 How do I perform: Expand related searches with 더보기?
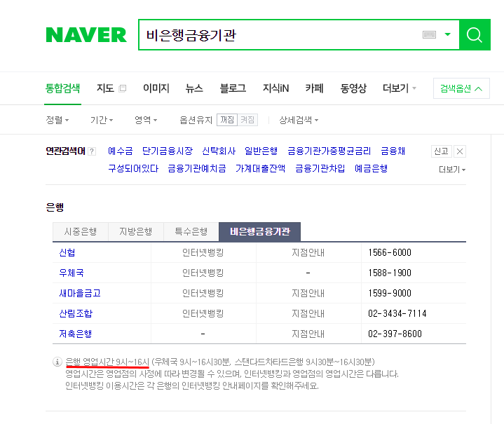click(x=452, y=170)
